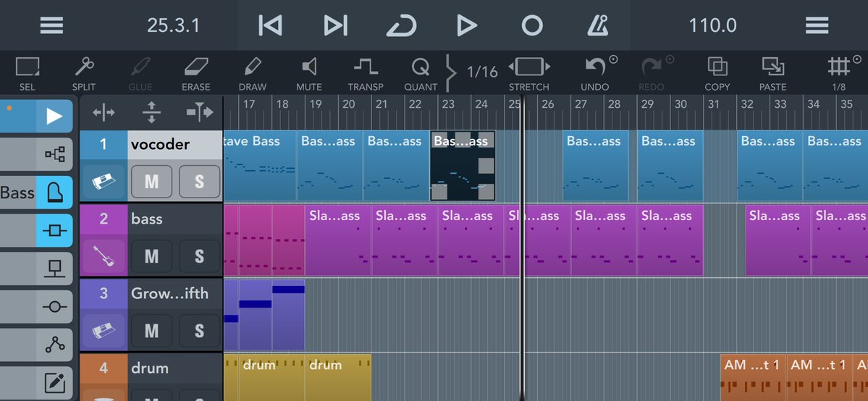Toggle loop playback
The height and width of the screenshot is (401, 868).
click(x=401, y=25)
